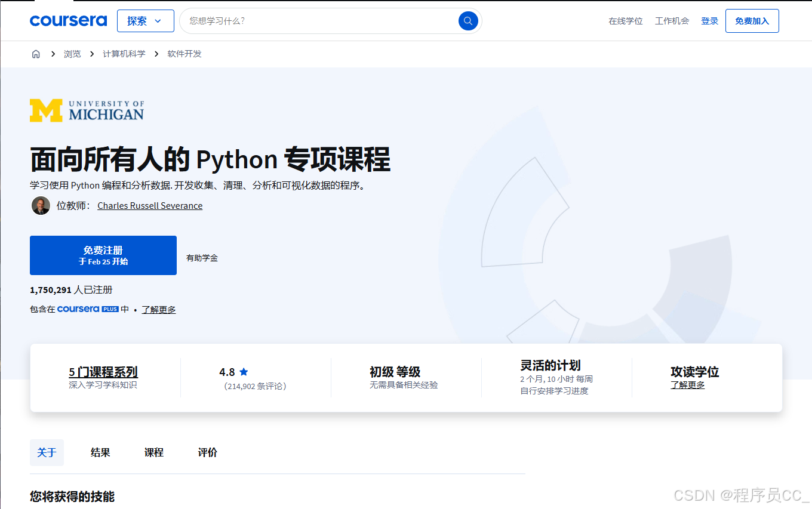The width and height of the screenshot is (812, 509).
Task: Switch to the 结果 tab
Action: (x=100, y=452)
